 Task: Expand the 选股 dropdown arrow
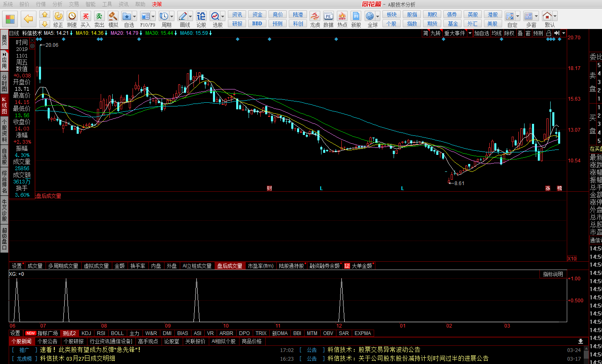pyautogui.click(x=223, y=16)
